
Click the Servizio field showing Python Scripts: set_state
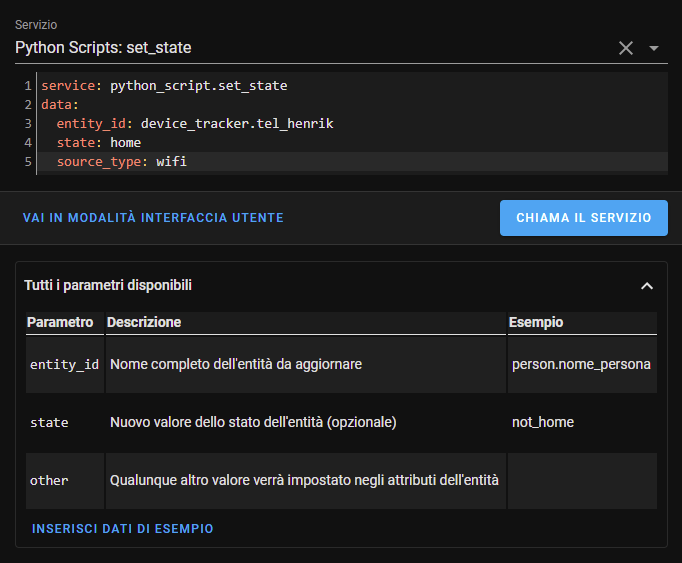(341, 47)
